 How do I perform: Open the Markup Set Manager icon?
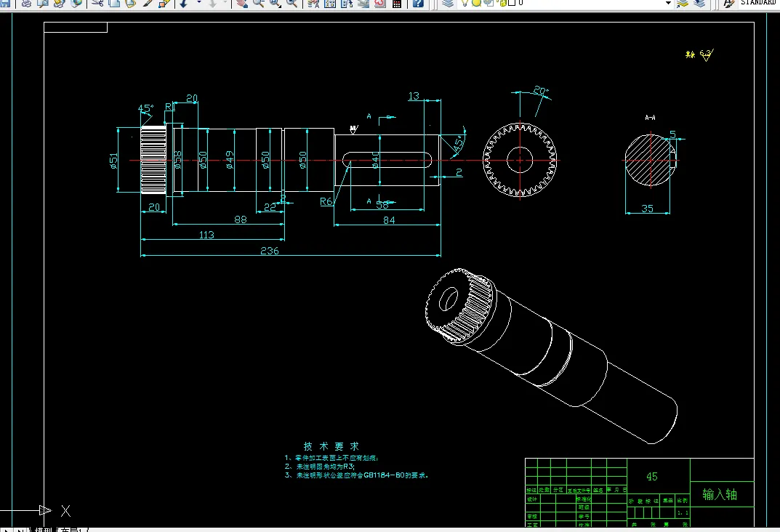click(x=380, y=3)
